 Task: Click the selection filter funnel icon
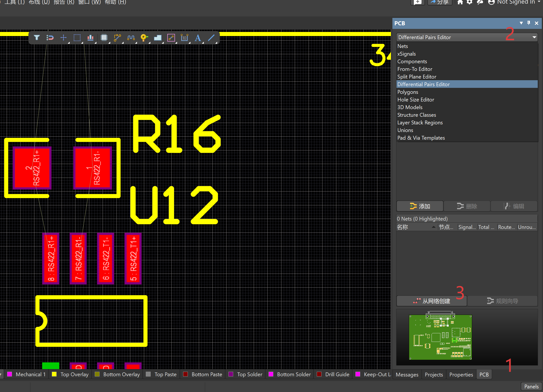click(37, 37)
